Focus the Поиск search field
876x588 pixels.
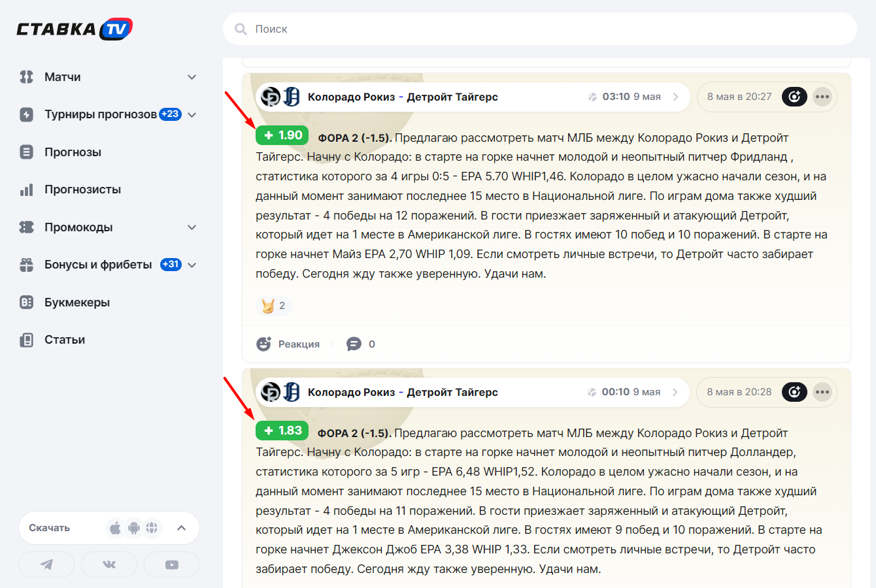point(539,29)
